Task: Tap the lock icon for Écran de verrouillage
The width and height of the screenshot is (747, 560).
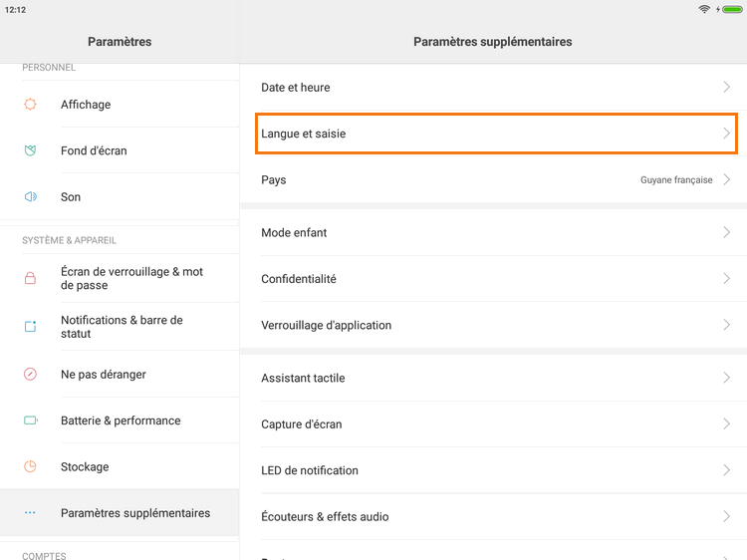Action: tap(30, 278)
